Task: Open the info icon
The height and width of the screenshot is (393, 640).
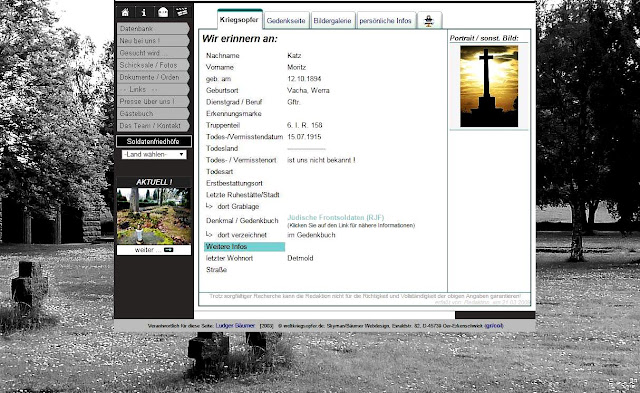Action: (144, 12)
